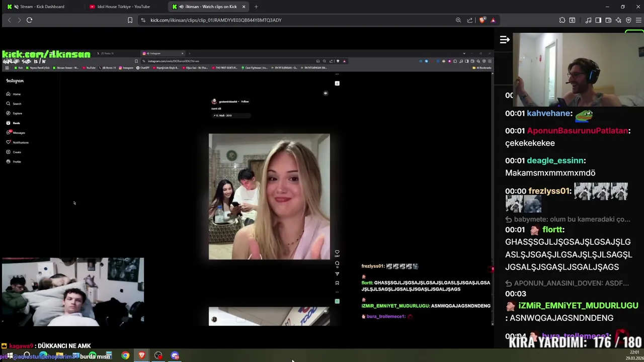Click the Instagram reel video of woman
644x362 pixels.
269,197
